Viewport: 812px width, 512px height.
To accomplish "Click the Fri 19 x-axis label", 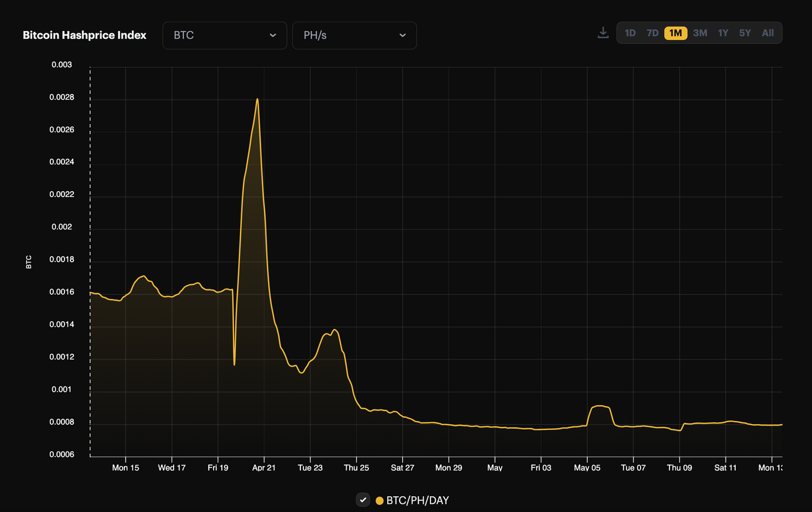I will coord(218,467).
